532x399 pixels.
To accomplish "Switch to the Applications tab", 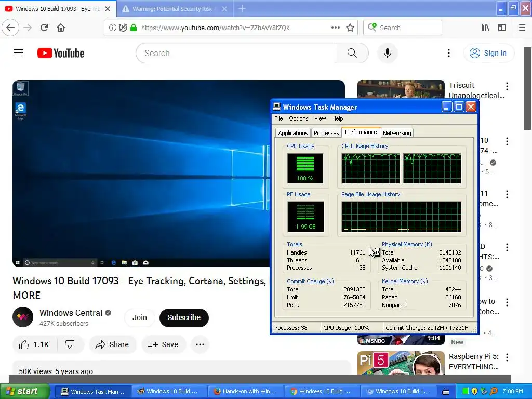I will pos(293,133).
